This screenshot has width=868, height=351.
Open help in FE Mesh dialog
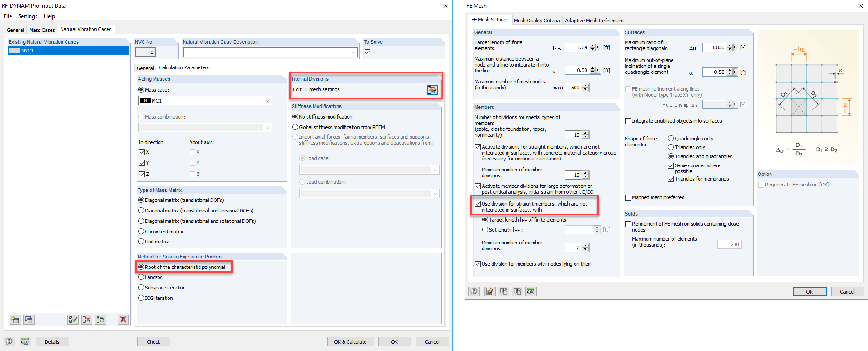(x=474, y=291)
